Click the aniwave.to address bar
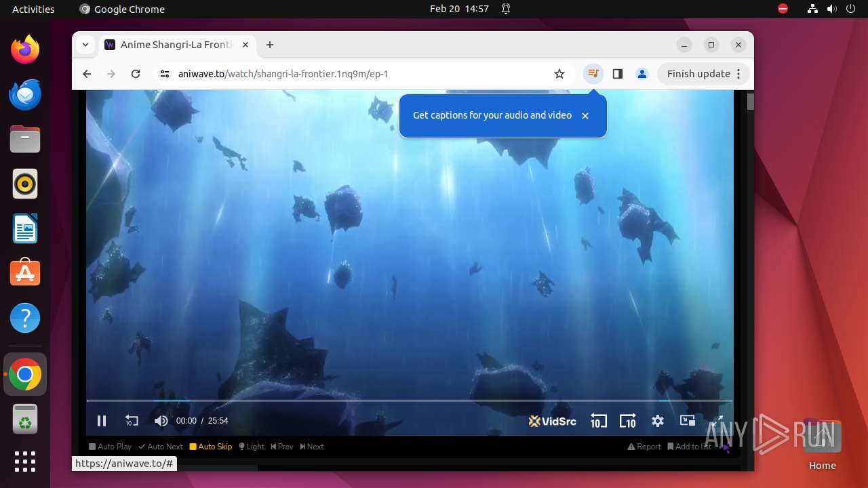The image size is (868, 488). pyautogui.click(x=359, y=74)
